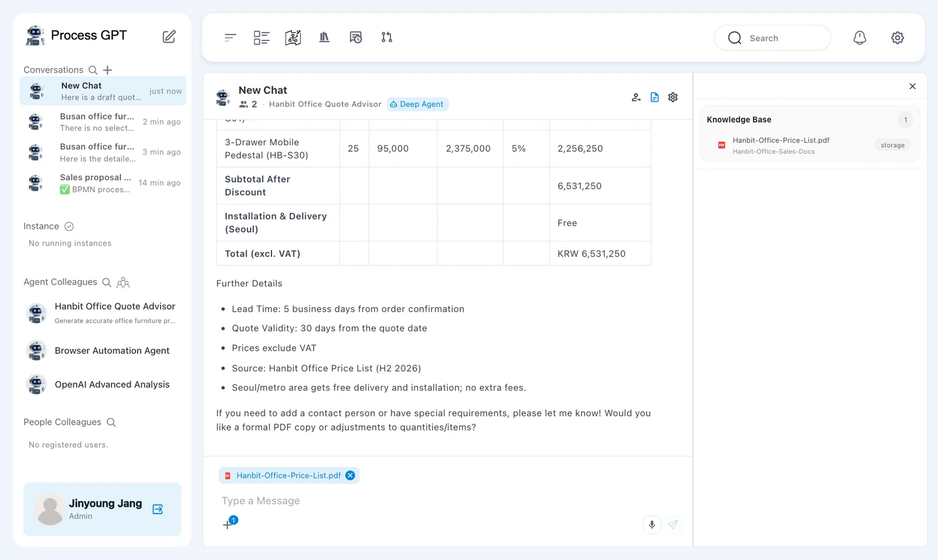The width and height of the screenshot is (938, 560).
Task: Remove the attached Hanbit-Office-Price-List.pdf chip
Action: [x=350, y=476]
